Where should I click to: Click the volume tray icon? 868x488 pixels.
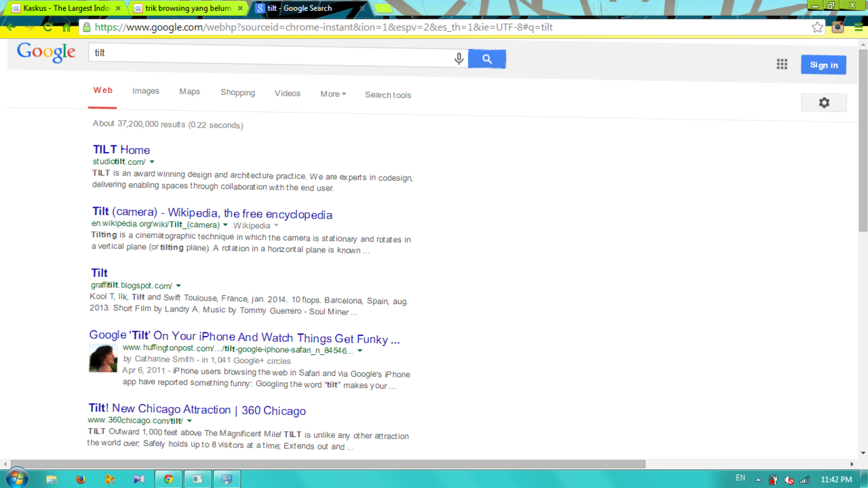click(789, 479)
